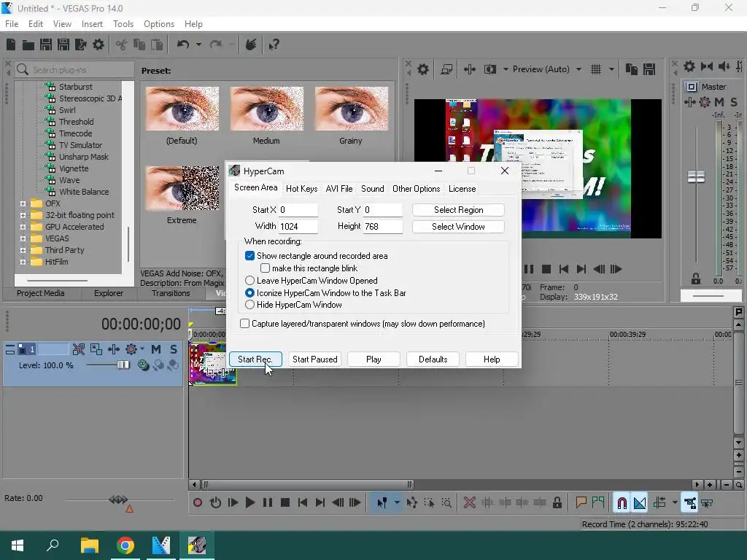The width and height of the screenshot is (747, 560).
Task: Open the Insert menu
Action: [x=92, y=24]
